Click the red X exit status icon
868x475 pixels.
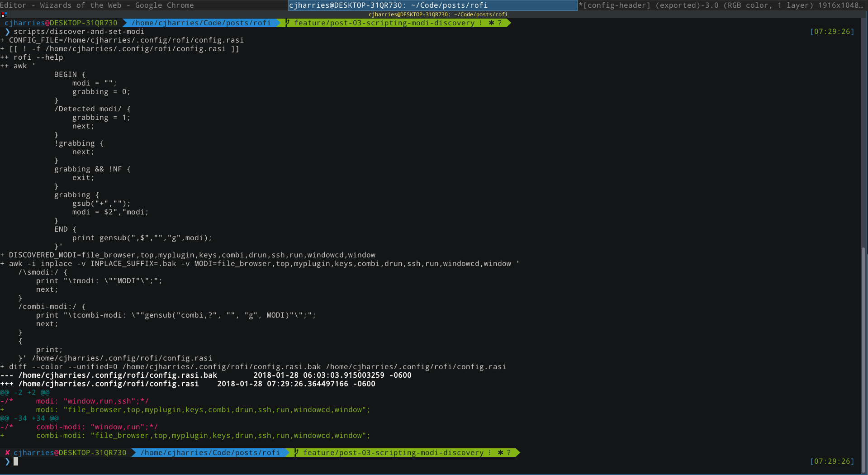[x=7, y=452]
